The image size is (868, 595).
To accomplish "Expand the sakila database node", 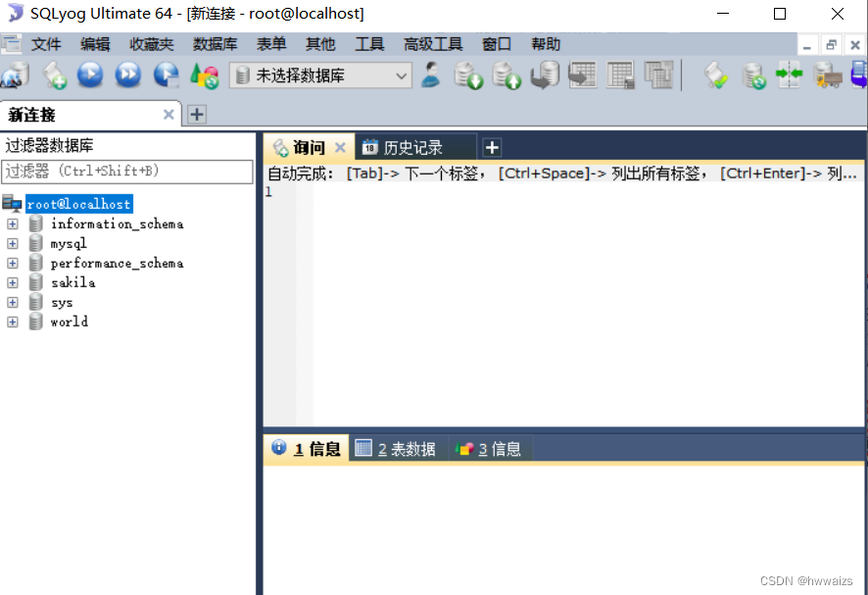I will pos(12,282).
